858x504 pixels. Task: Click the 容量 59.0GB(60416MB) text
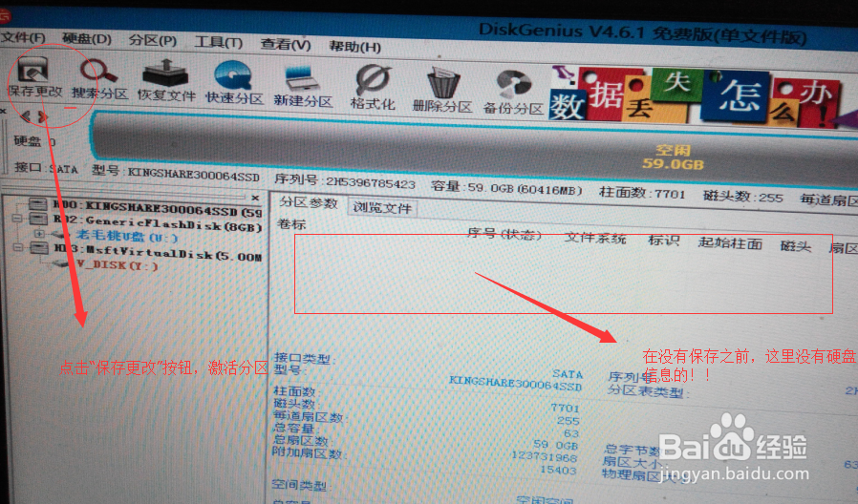(x=506, y=187)
